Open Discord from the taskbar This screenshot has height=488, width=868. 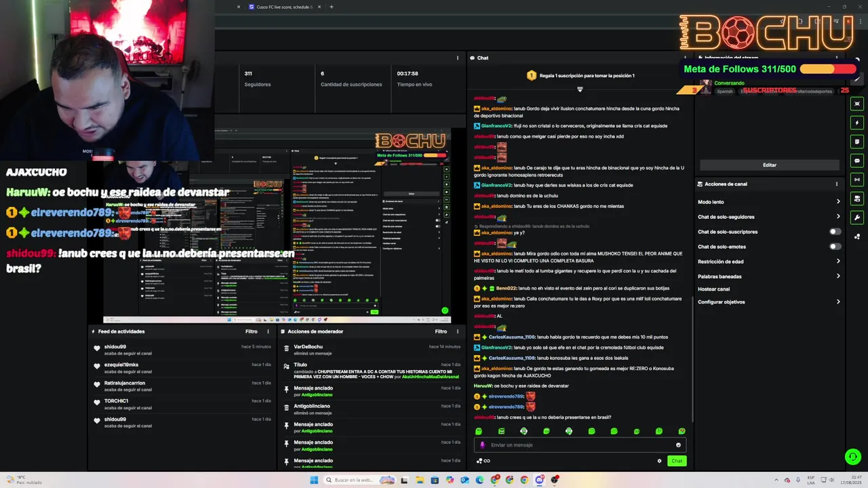(540, 480)
